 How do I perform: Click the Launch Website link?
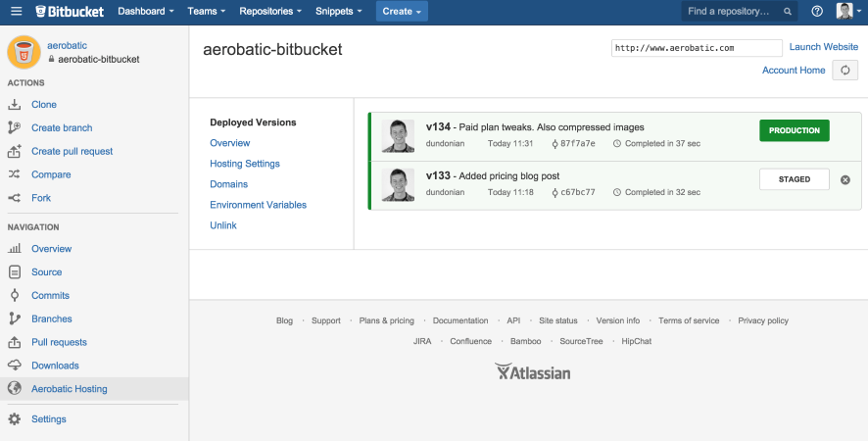[824, 47]
